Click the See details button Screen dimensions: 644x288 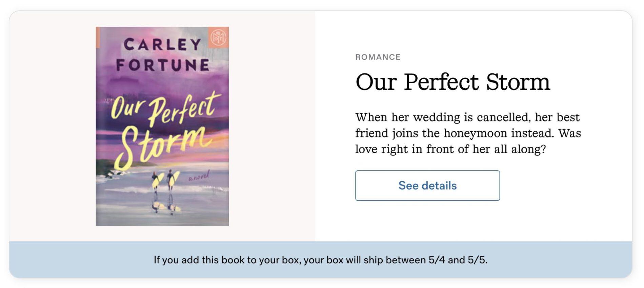[427, 185]
